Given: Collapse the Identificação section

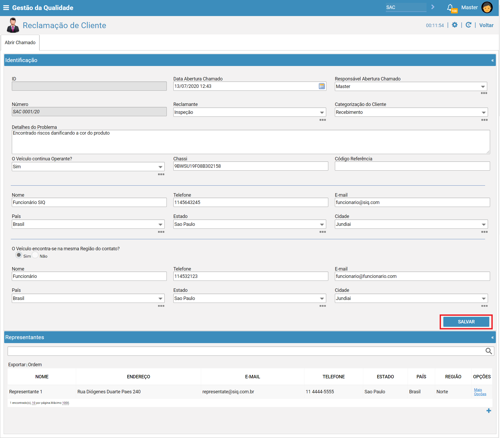Looking at the screenshot, I should pyautogui.click(x=492, y=60).
